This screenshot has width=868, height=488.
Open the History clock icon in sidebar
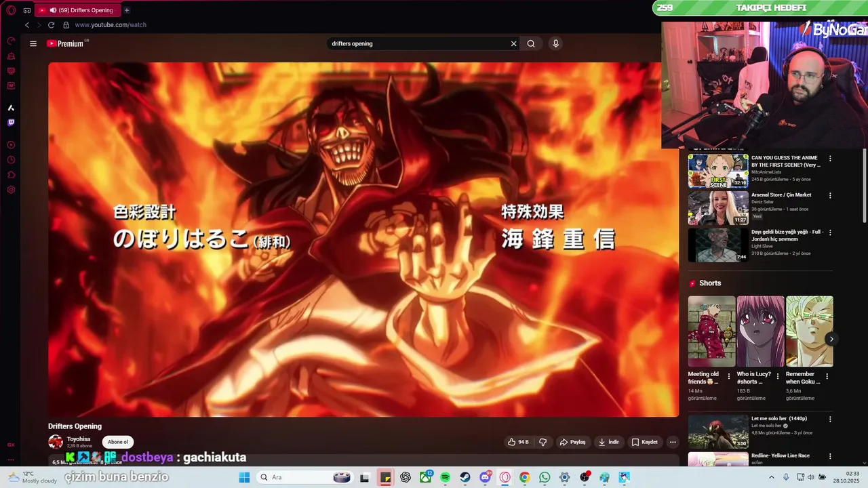(x=11, y=160)
